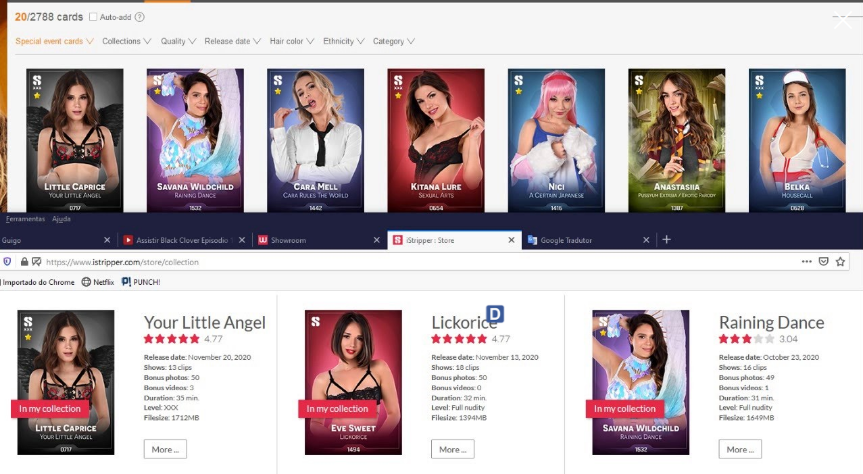Click the star rating for Your Little Angel
The image size is (863, 474).
(x=172, y=339)
